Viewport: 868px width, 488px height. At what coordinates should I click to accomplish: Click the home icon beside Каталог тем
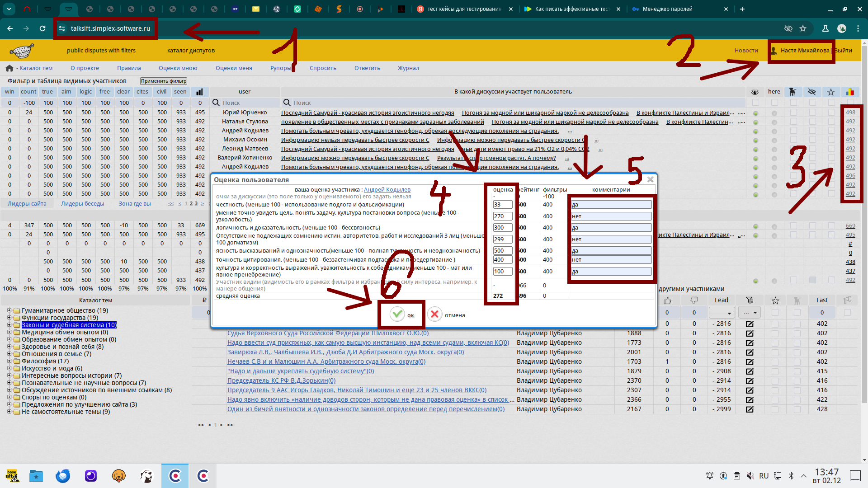[9, 68]
